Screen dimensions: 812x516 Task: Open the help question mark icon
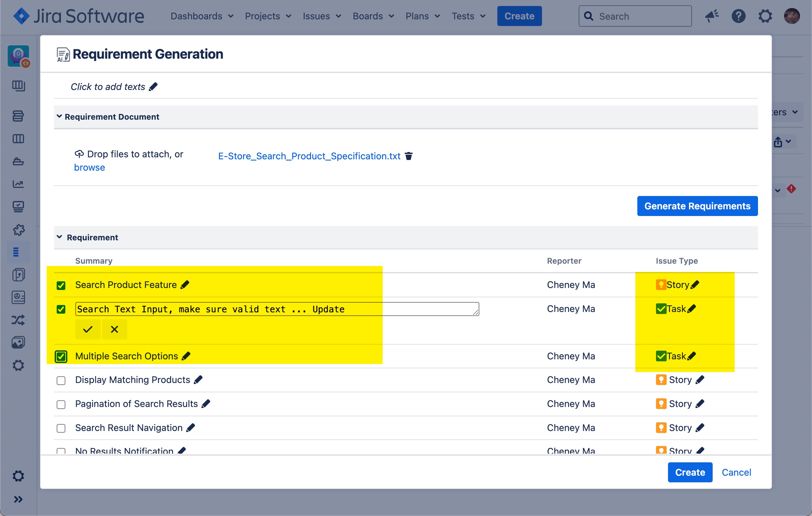[738, 16]
